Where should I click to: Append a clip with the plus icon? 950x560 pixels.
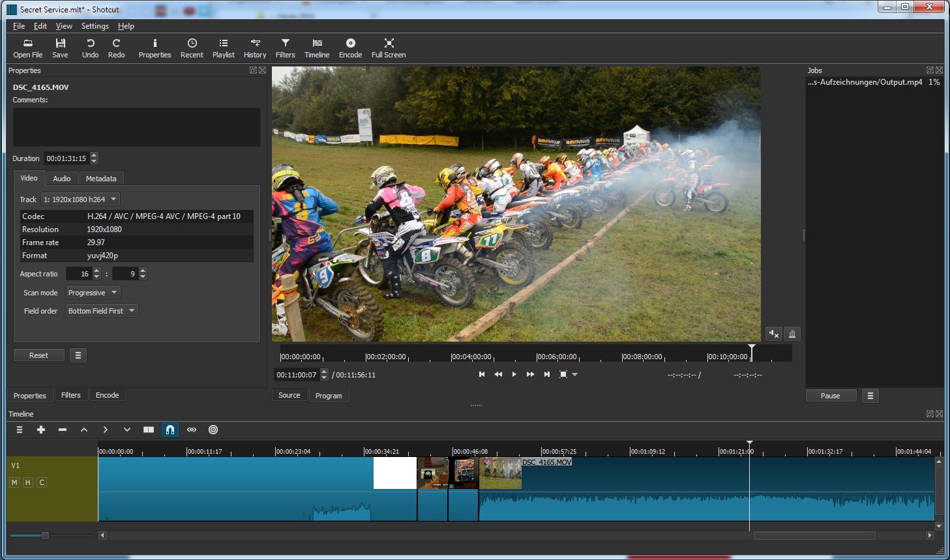pos(41,430)
